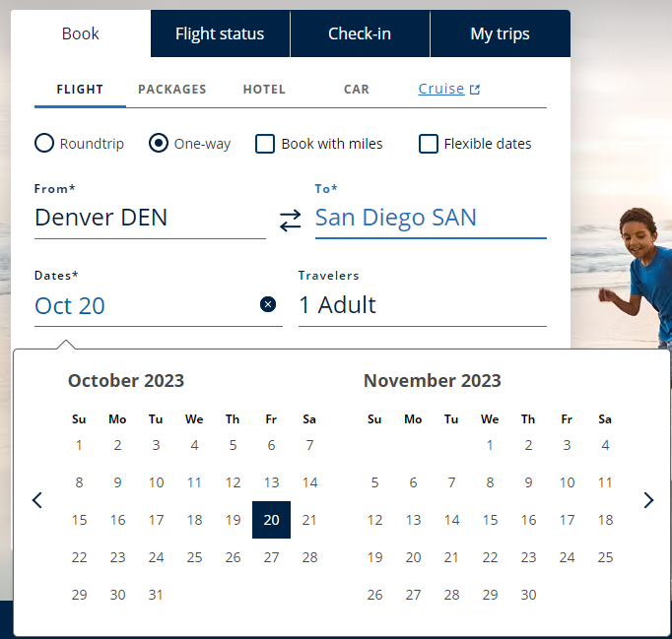Open the Check-in tab
Image resolution: width=672 pixels, height=639 pixels.
[360, 33]
